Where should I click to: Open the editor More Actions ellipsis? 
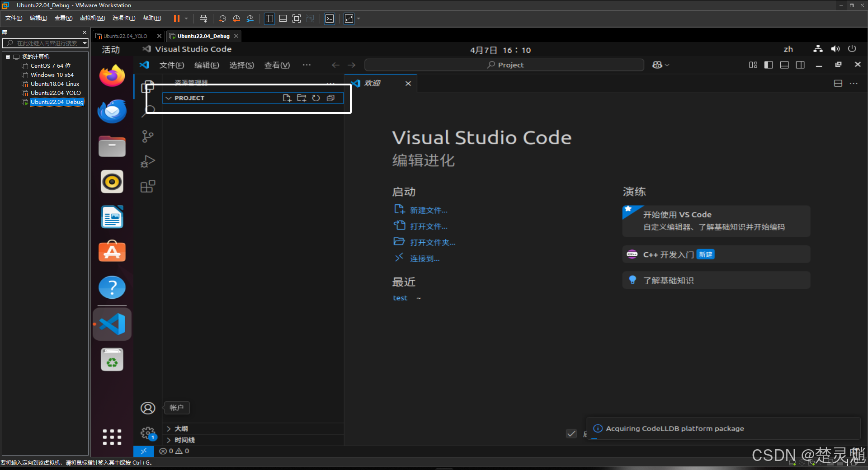click(x=854, y=84)
